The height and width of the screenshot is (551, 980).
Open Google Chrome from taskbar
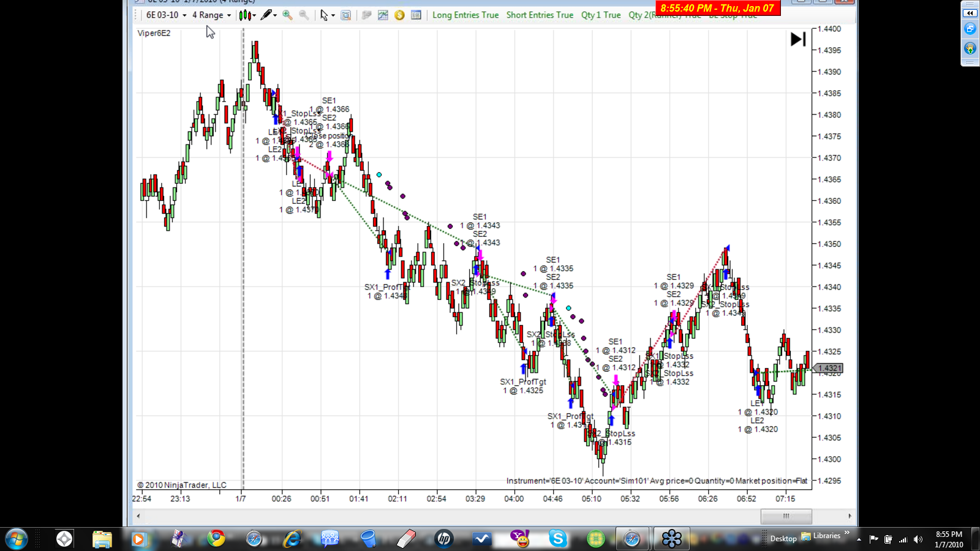click(x=216, y=539)
